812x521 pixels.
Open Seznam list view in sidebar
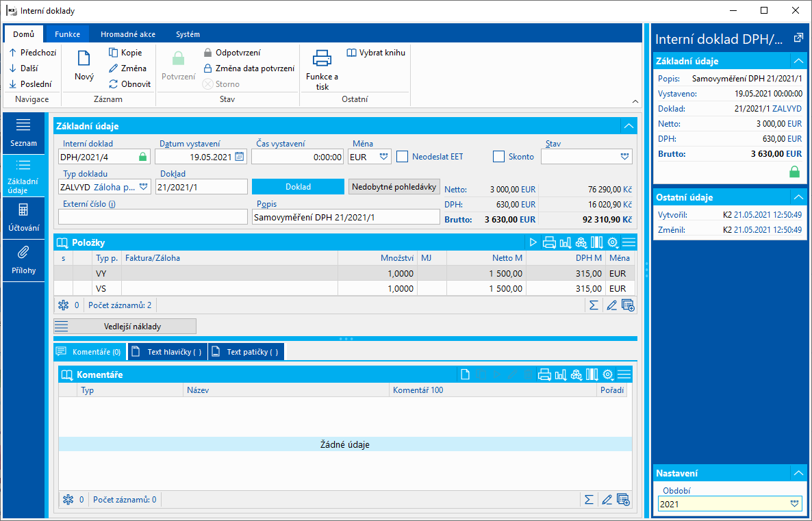[x=23, y=133]
